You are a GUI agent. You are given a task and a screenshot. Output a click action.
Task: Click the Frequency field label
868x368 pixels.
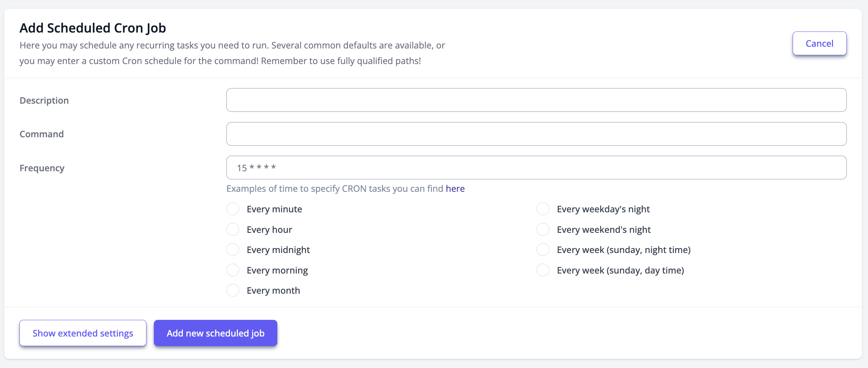(x=42, y=168)
